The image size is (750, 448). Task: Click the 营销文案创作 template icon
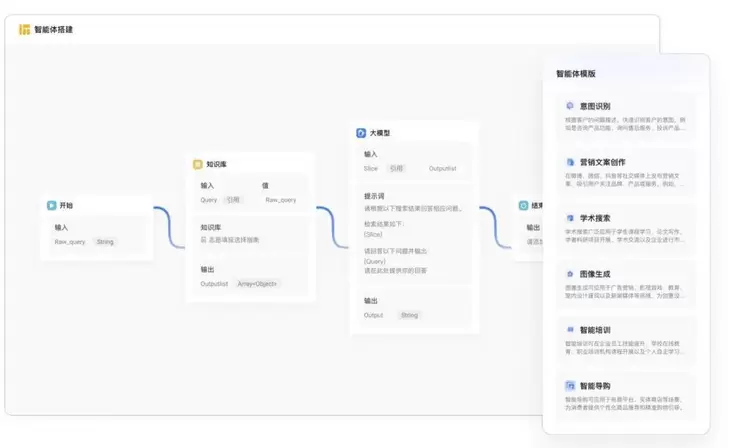point(570,161)
